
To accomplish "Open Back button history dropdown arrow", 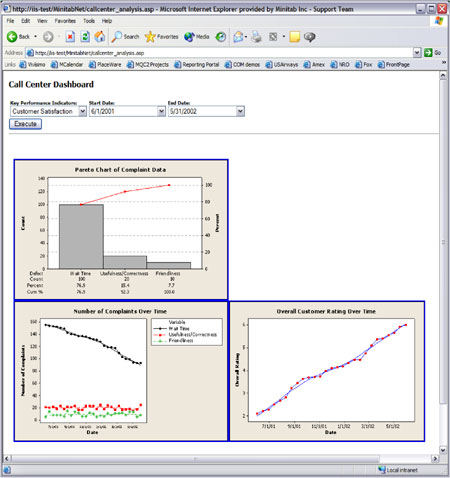I will tap(35, 37).
